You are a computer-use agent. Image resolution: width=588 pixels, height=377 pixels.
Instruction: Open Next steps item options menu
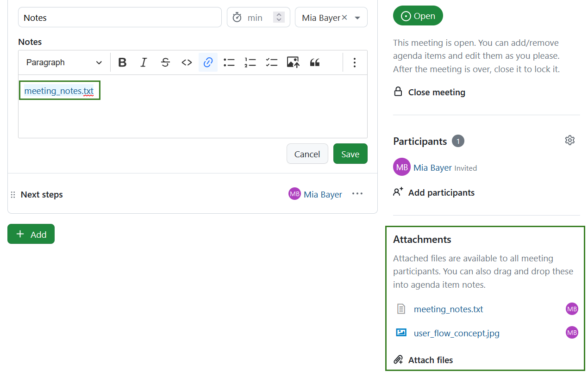pos(357,194)
